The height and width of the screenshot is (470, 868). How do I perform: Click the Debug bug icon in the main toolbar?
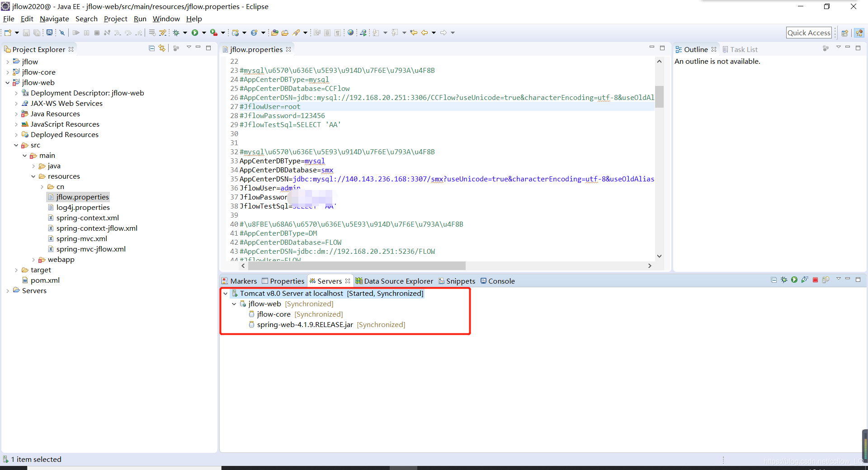tap(176, 33)
